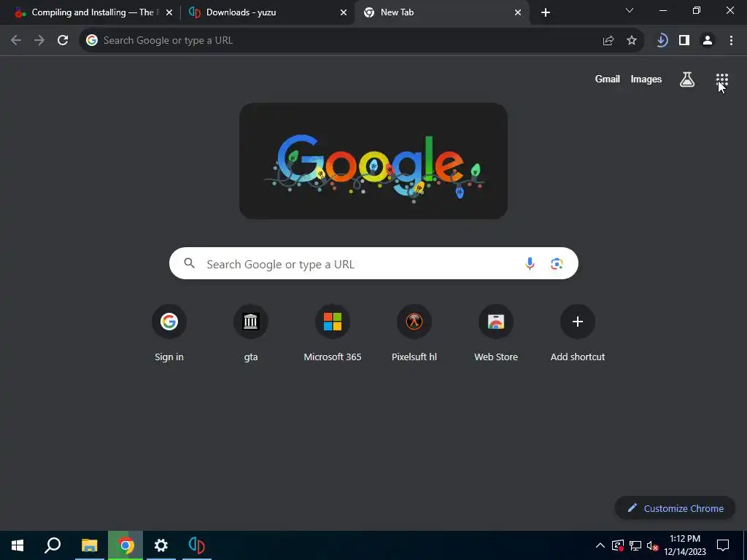Add a new shortcut tile
The height and width of the screenshot is (560, 747).
click(578, 333)
